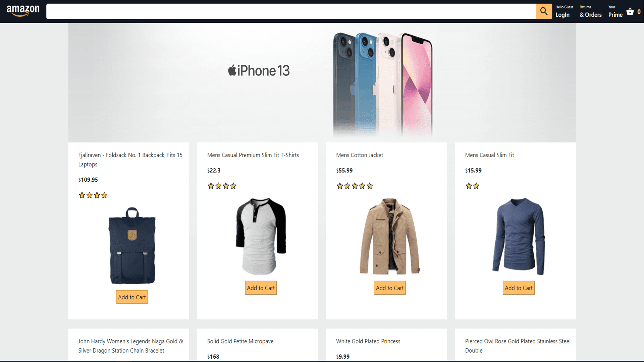Focus the top search input field
This screenshot has height=362, width=644.
[x=291, y=11]
